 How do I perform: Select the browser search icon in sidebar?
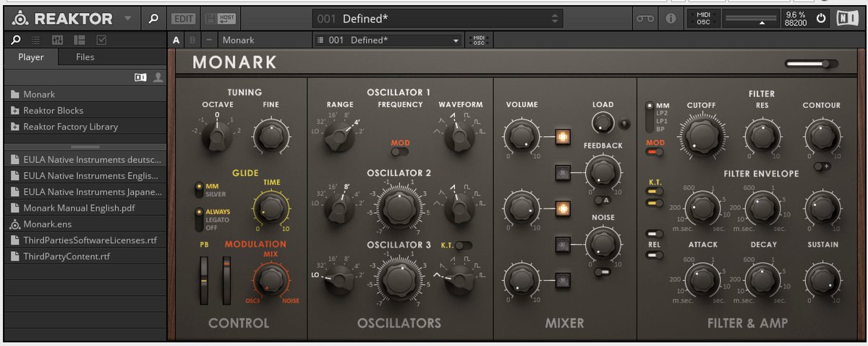click(16, 40)
